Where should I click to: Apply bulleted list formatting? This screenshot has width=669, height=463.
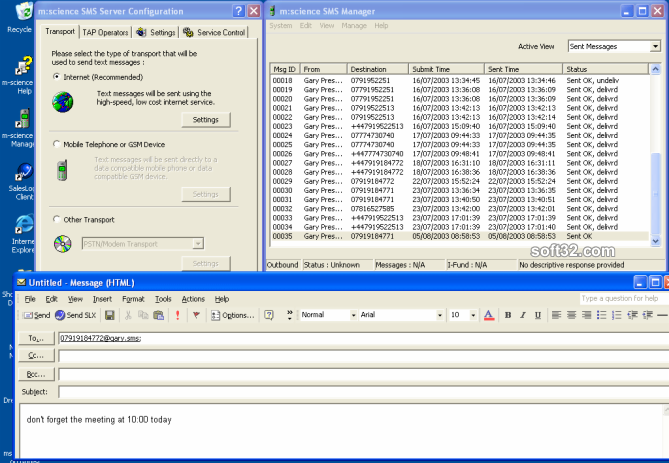coord(602,315)
